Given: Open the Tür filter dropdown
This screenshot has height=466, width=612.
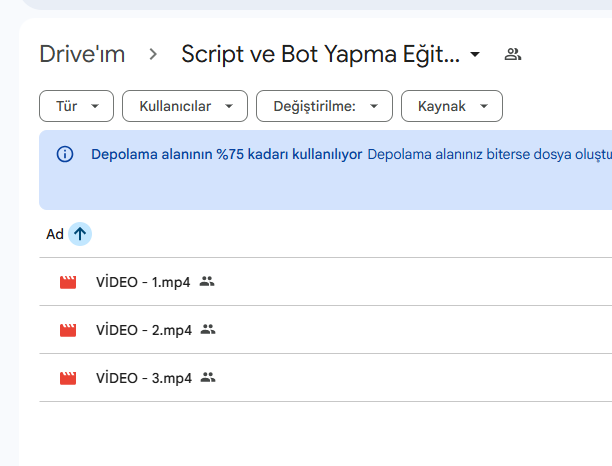Looking at the screenshot, I should (x=76, y=106).
